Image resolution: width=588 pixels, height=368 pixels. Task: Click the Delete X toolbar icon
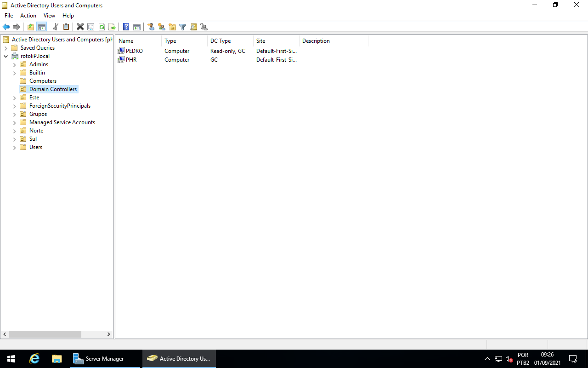80,27
